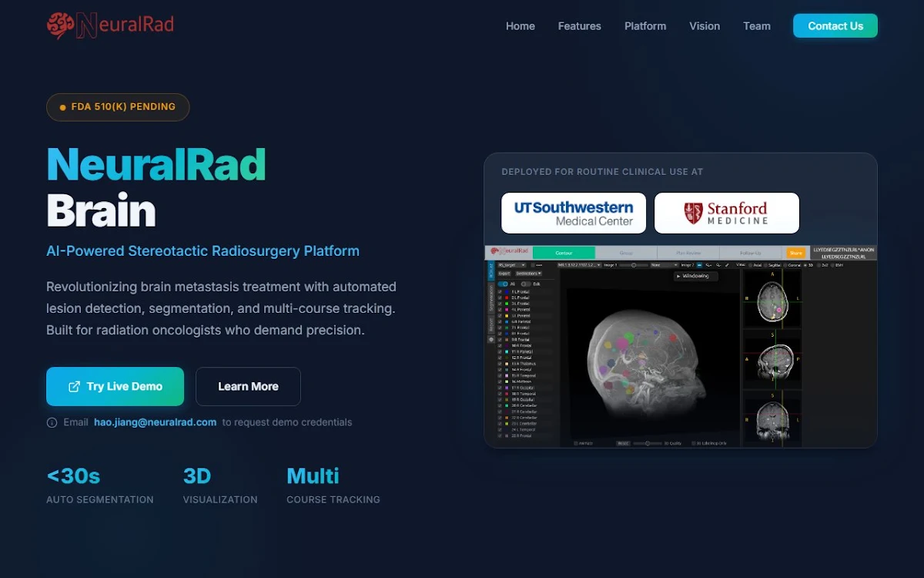Open the Team nav item
The image size is (924, 578).
[x=757, y=26]
